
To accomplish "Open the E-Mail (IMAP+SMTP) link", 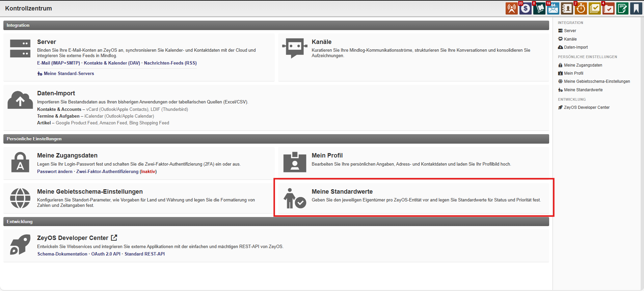I will [x=58, y=63].
